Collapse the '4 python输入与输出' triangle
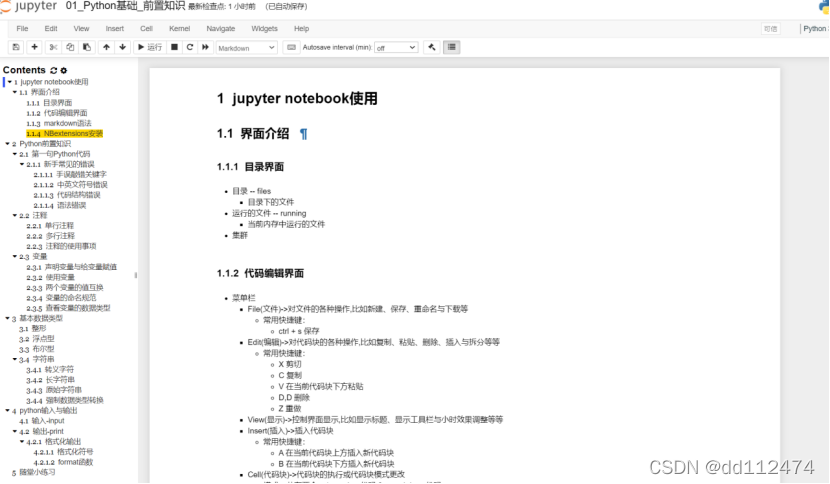The width and height of the screenshot is (830, 484). tap(7, 410)
